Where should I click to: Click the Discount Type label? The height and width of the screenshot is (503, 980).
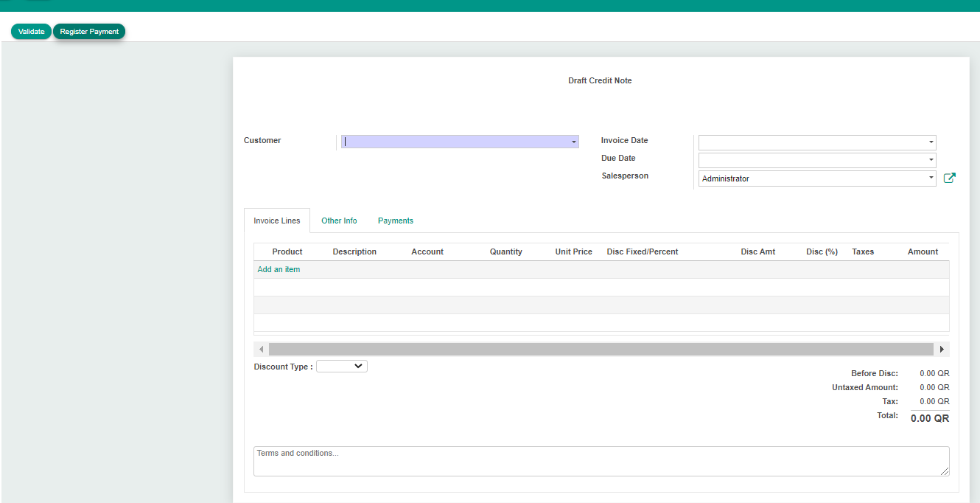coord(284,367)
